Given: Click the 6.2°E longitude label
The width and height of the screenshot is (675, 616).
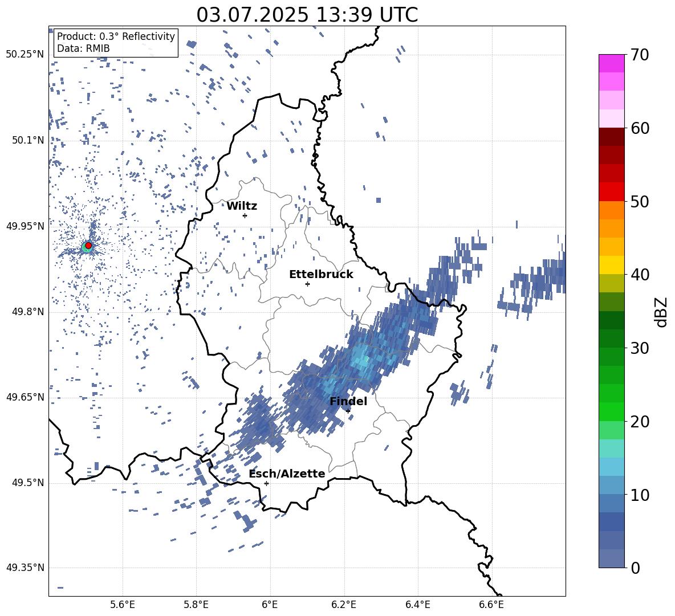Looking at the screenshot, I should coord(344,605).
